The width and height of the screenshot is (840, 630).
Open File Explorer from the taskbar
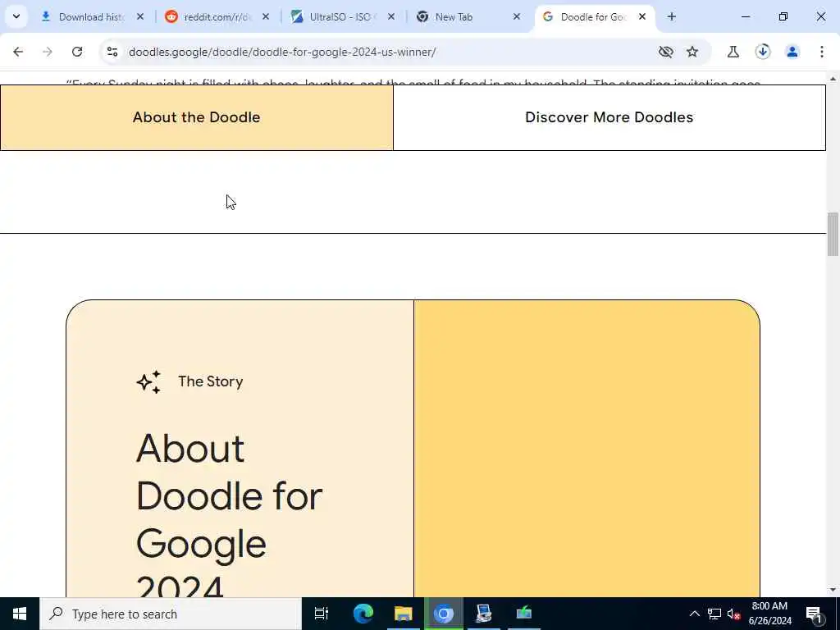(404, 614)
